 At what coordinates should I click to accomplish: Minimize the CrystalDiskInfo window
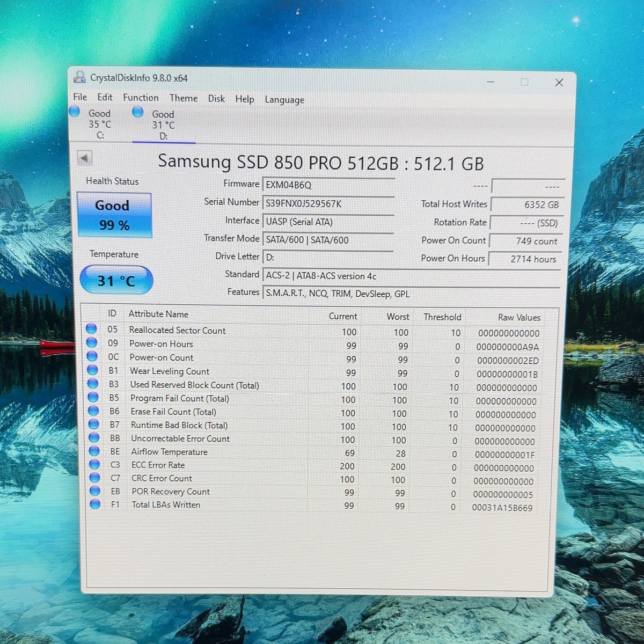pyautogui.click(x=491, y=82)
